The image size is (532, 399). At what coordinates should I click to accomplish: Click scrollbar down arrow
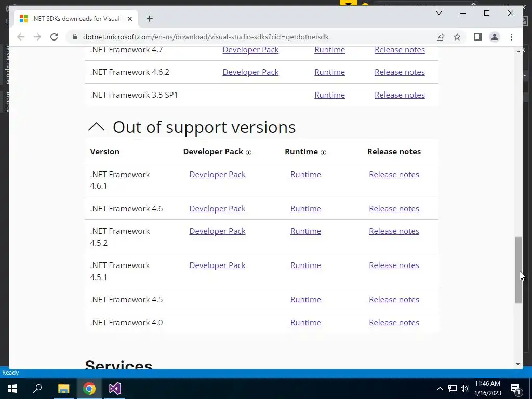point(518,364)
